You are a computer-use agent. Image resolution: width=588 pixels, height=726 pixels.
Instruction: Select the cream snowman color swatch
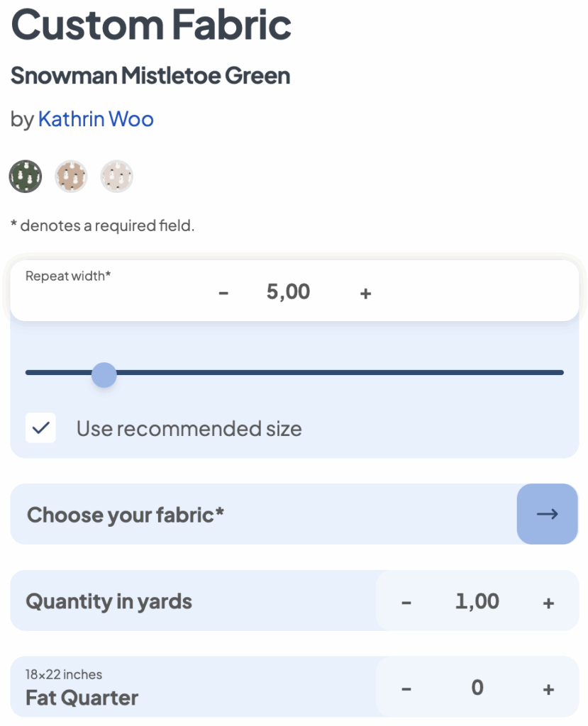point(116,177)
